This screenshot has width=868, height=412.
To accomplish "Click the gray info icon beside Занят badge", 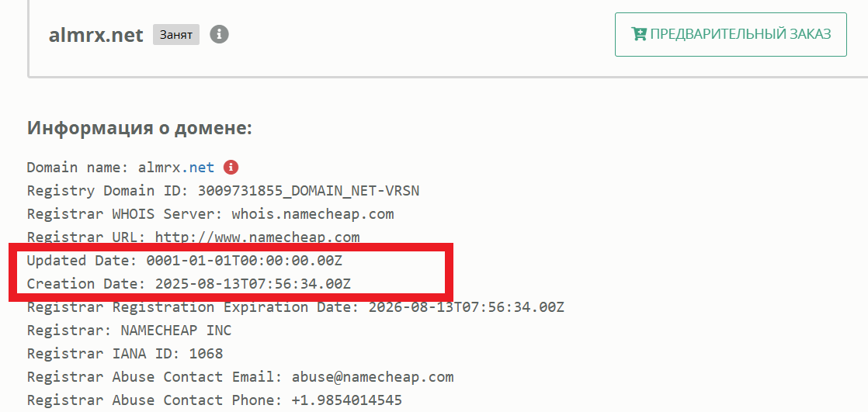I will point(219,34).
